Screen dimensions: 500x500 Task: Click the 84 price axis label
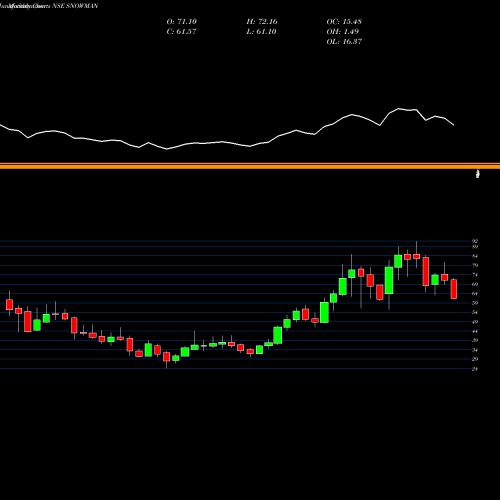point(475,256)
